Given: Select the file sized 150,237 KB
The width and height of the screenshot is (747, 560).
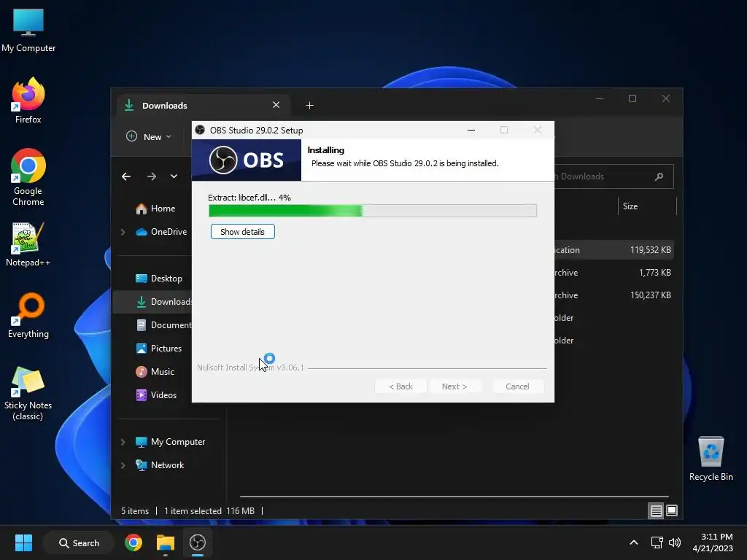Looking at the screenshot, I should (614, 295).
